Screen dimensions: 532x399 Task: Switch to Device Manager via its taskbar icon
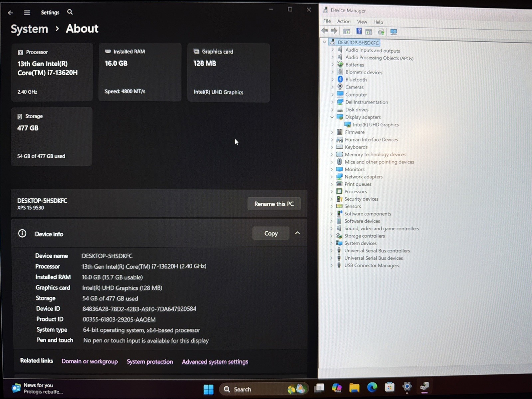(425, 386)
